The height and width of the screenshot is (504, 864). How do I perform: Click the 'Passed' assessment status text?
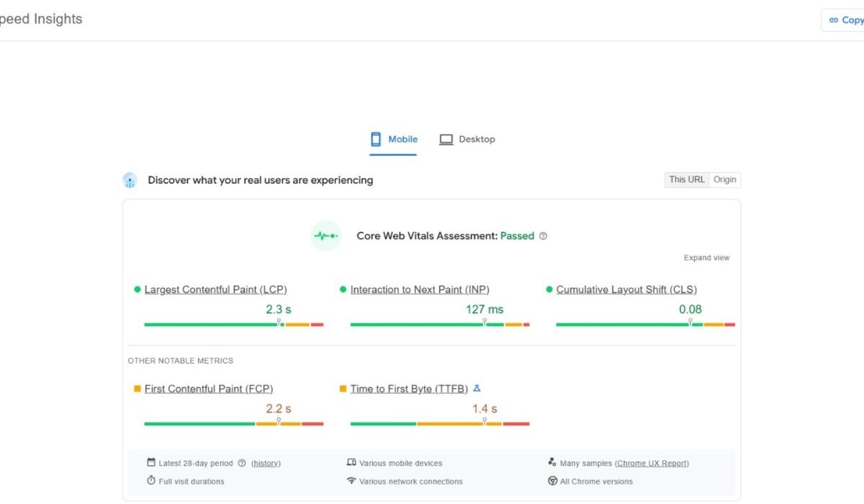click(x=518, y=236)
